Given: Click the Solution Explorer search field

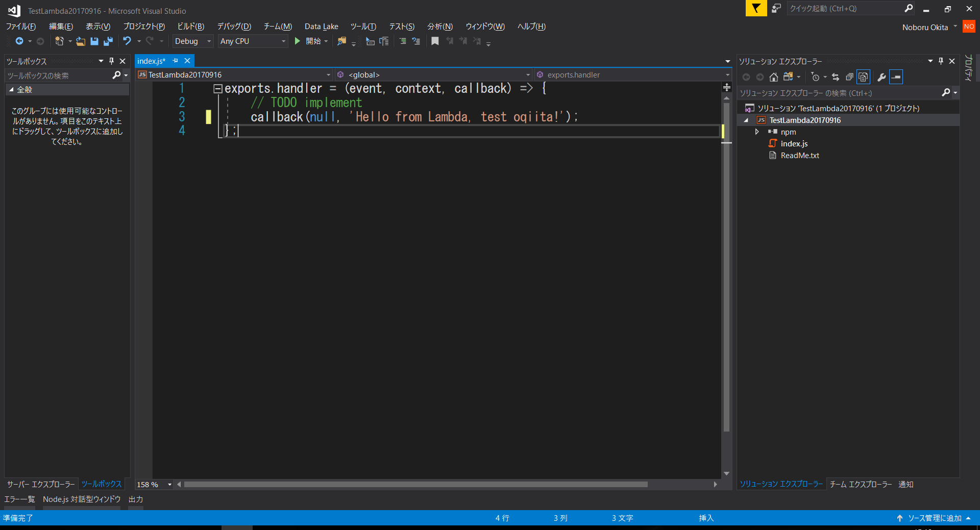Looking at the screenshot, I should coord(839,93).
